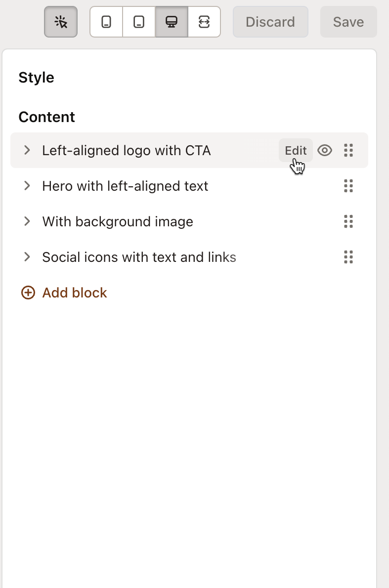This screenshot has height=588, width=389.
Task: Click the plus icon next to Add block
Action: click(28, 293)
